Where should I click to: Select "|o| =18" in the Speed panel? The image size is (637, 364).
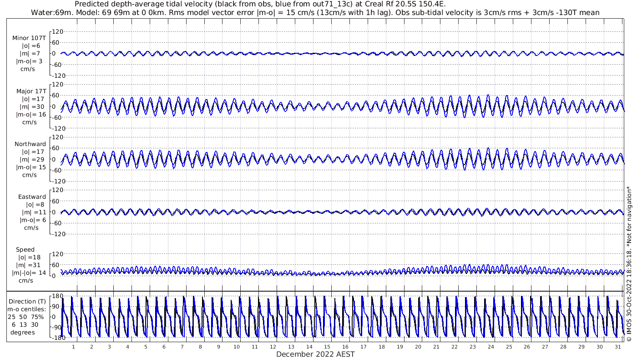point(30,258)
